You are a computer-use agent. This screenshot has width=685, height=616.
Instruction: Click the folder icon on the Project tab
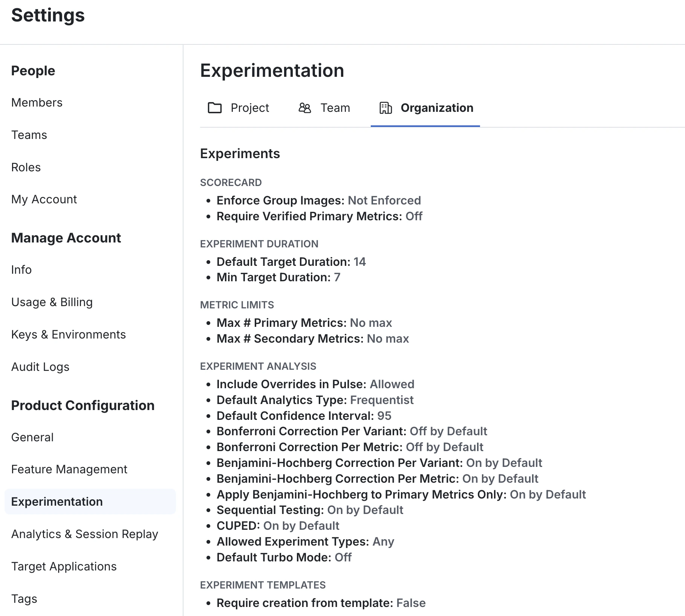[x=214, y=108]
